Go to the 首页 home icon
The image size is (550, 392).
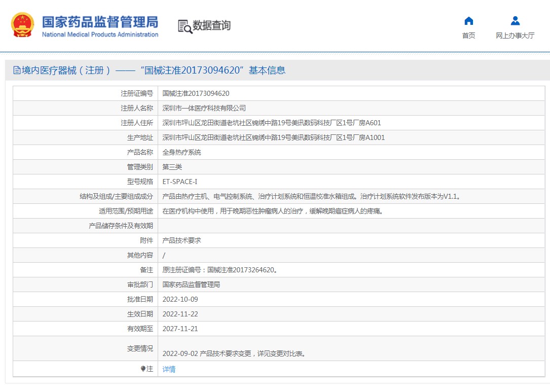tap(468, 21)
